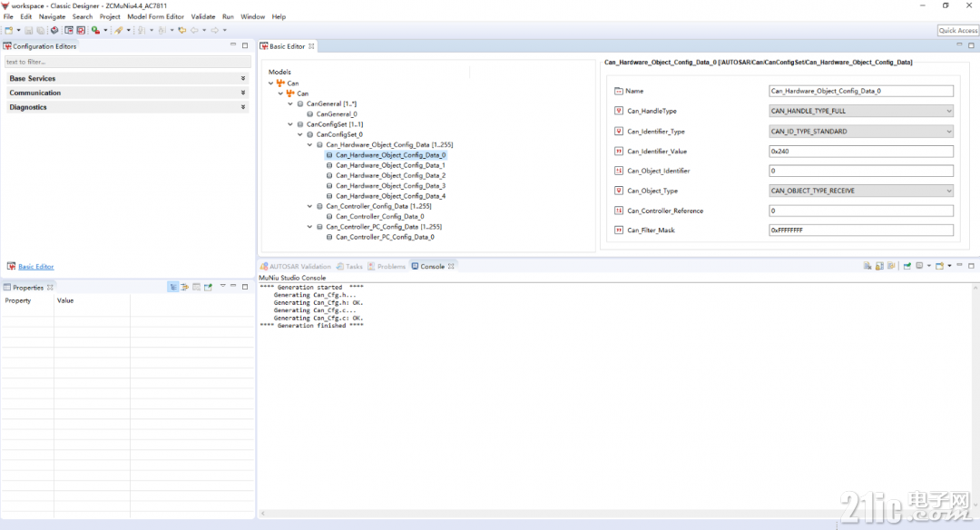This screenshot has height=530, width=980.
Task: Click Restore Default Value icon in Properties
Action: 196,287
